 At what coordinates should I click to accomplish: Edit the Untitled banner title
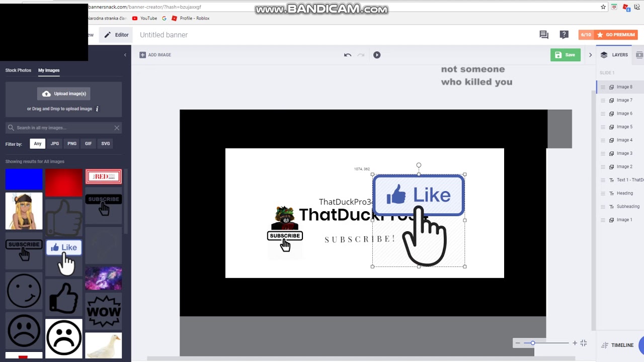[x=164, y=35]
